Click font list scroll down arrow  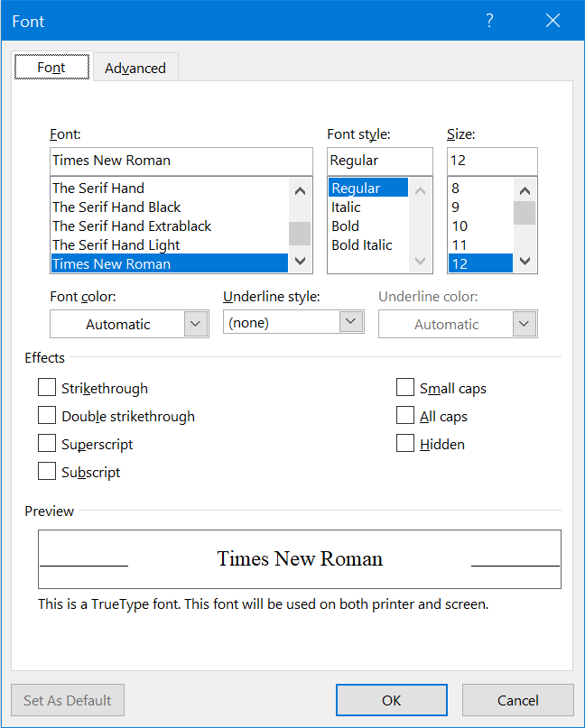[300, 261]
